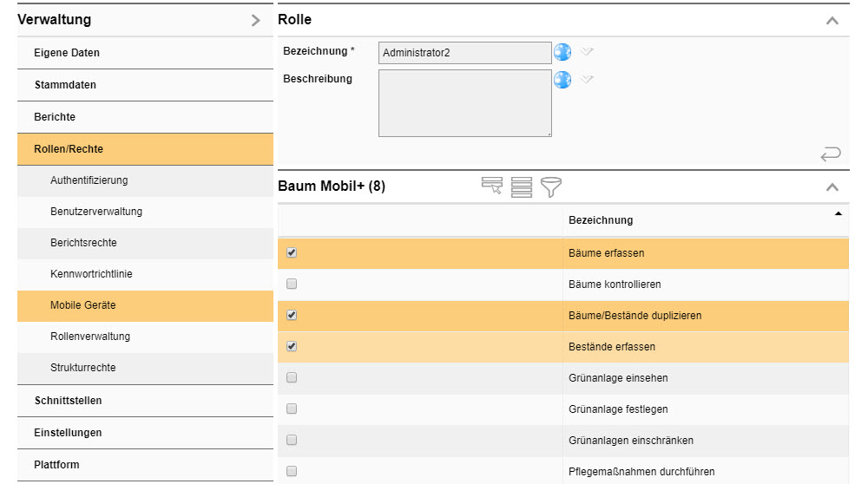Open translation globe next to Bezeichnung field

coord(562,52)
